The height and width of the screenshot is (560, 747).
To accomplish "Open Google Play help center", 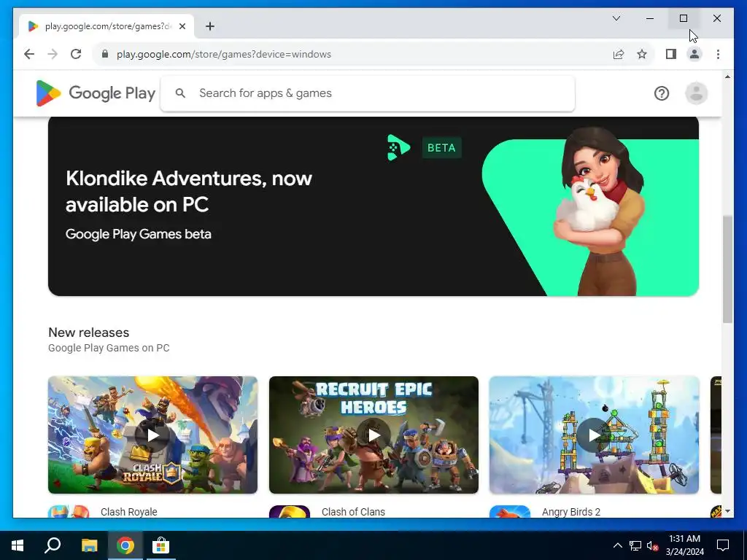I will 661,93.
